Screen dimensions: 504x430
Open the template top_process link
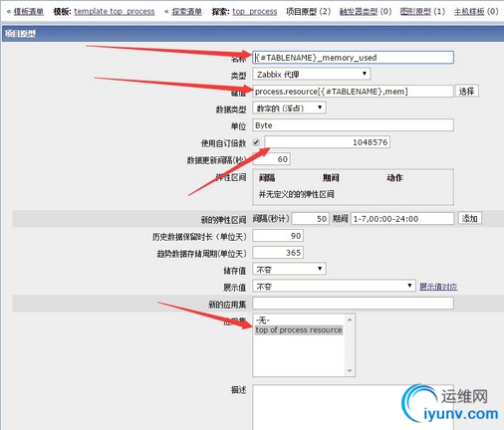(x=115, y=12)
